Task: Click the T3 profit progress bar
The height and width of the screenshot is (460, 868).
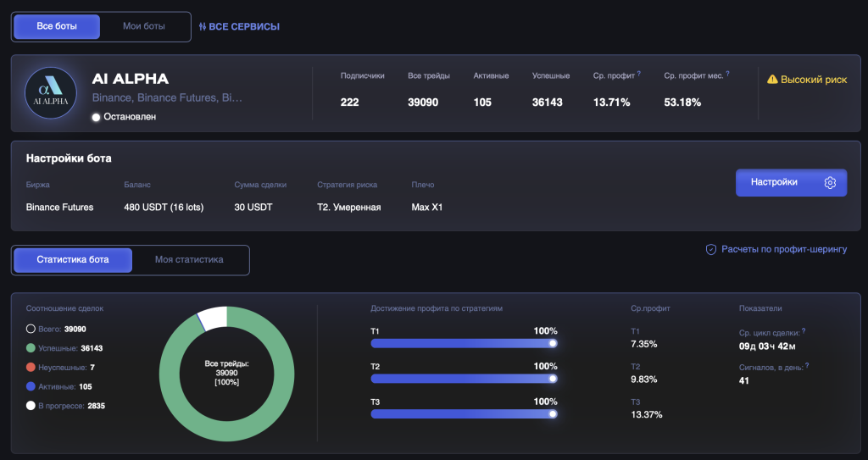Action: tap(464, 414)
